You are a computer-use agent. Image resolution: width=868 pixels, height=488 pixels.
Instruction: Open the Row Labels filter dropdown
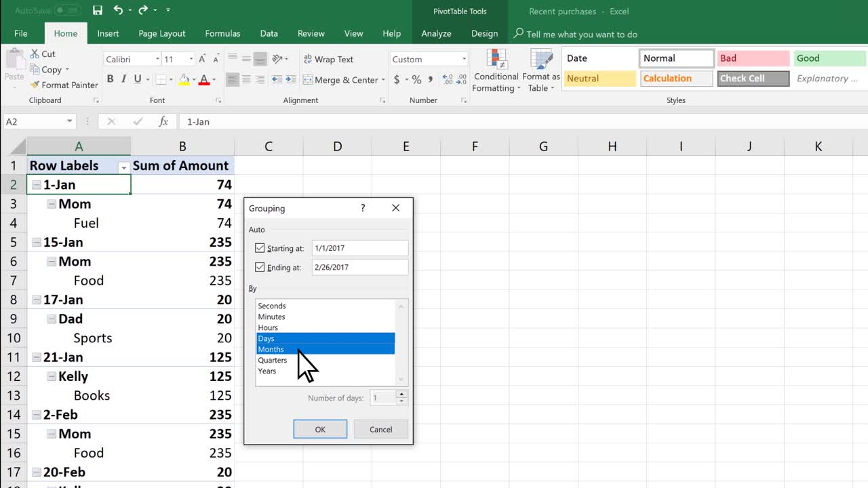123,167
